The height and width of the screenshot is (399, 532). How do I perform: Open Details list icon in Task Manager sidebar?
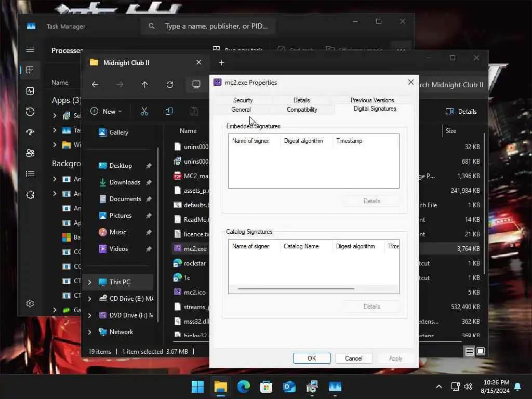pyautogui.click(x=30, y=174)
